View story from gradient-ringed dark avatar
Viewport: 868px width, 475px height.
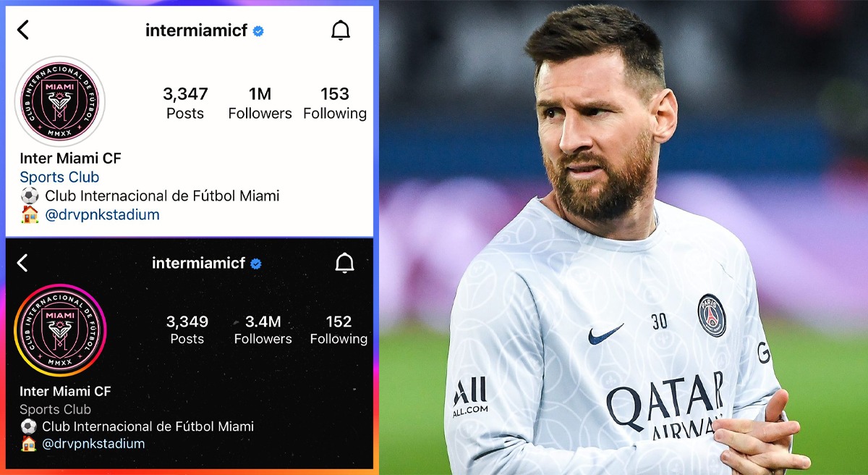tap(60, 329)
